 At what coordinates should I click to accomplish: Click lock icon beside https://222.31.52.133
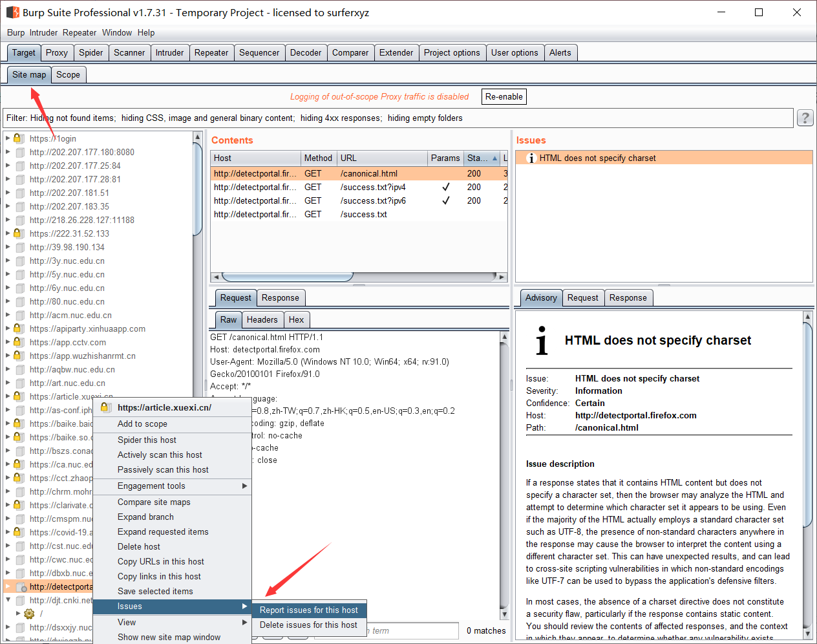click(19, 233)
